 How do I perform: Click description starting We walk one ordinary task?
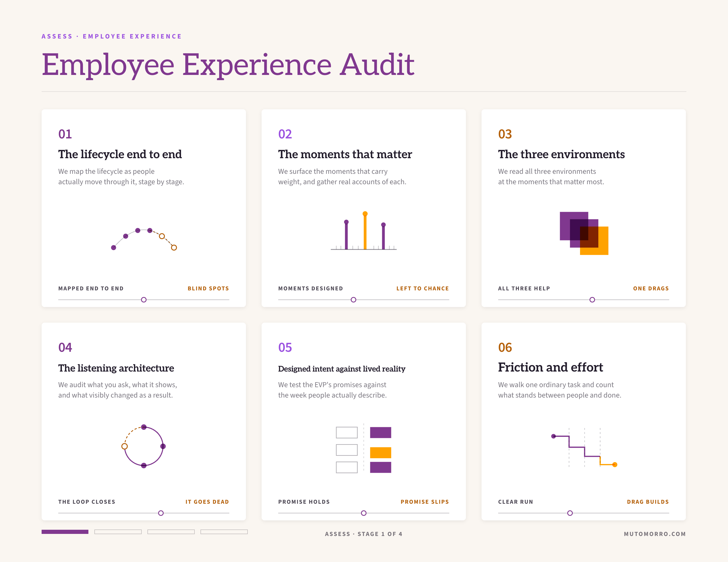[x=560, y=390]
